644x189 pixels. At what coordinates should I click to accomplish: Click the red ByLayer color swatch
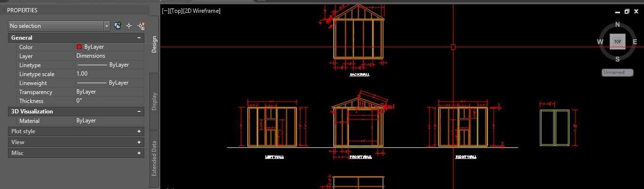point(79,47)
